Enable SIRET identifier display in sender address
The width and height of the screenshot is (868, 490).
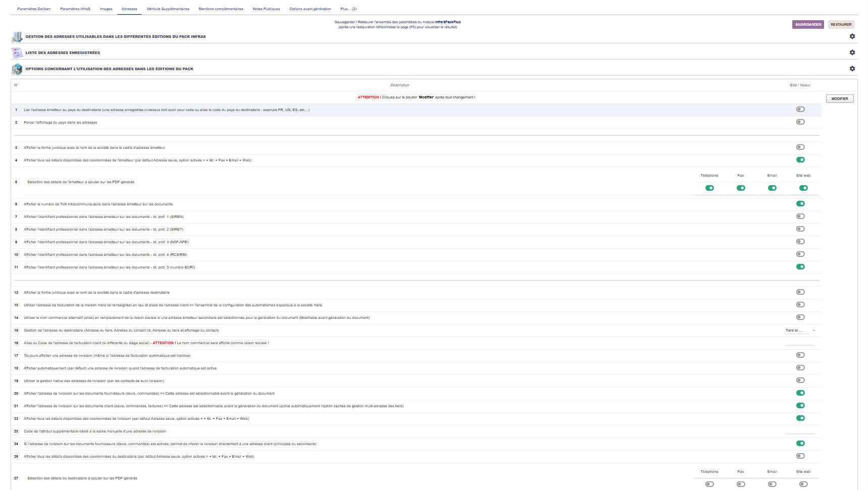click(x=800, y=229)
